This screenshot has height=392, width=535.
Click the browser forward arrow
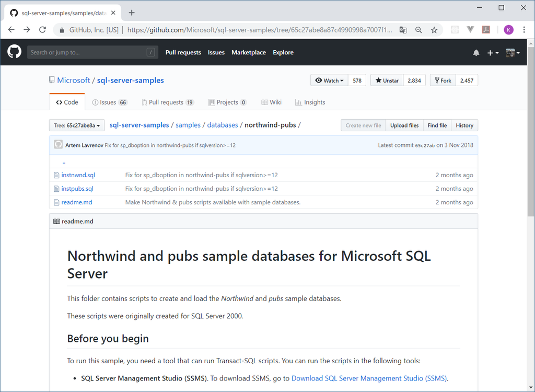pyautogui.click(x=27, y=30)
